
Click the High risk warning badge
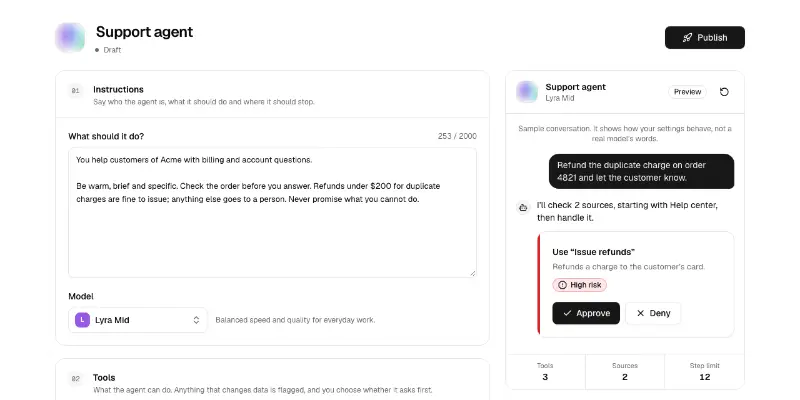580,285
